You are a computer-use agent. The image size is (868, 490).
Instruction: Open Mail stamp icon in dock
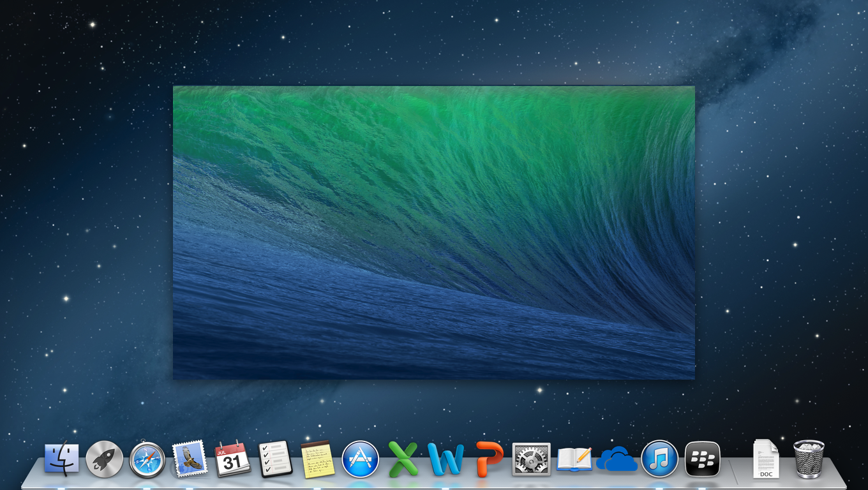[190, 459]
